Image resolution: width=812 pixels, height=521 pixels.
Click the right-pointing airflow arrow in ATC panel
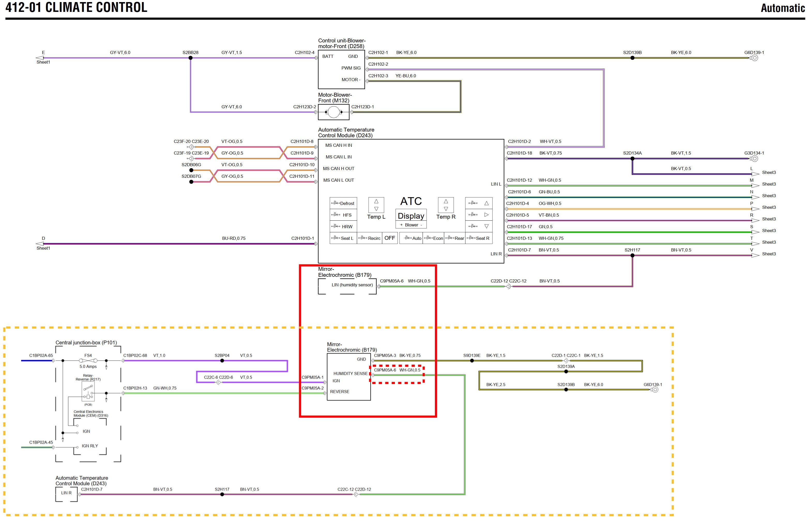[x=486, y=214]
